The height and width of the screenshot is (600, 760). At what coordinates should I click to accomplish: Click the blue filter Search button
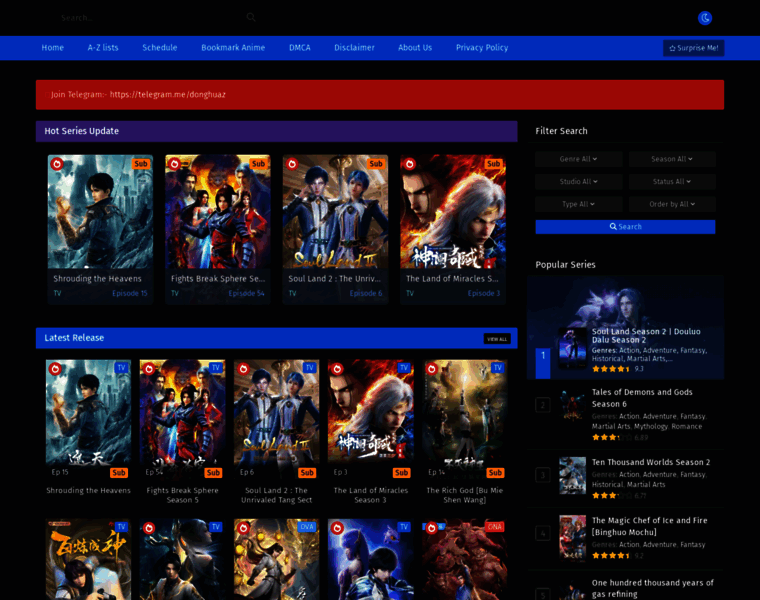[x=625, y=227]
